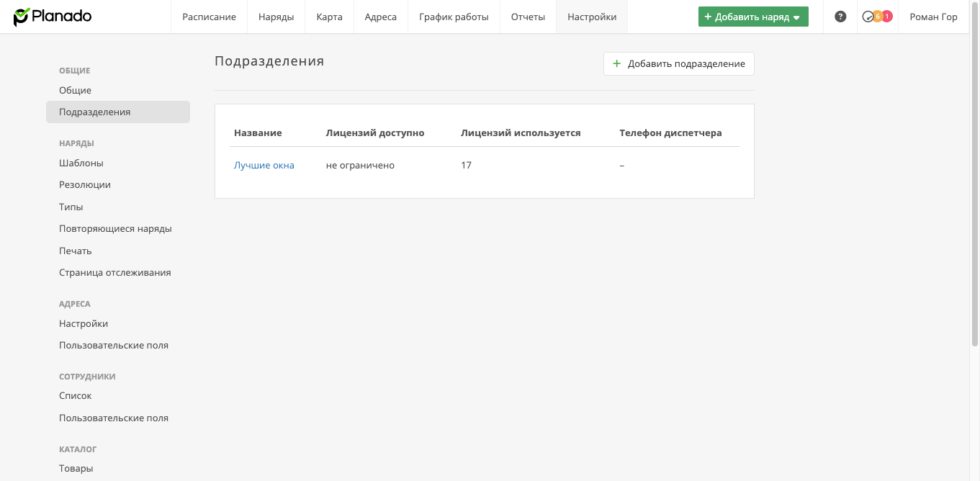Open Типы settings page
980x481 pixels.
[71, 207]
